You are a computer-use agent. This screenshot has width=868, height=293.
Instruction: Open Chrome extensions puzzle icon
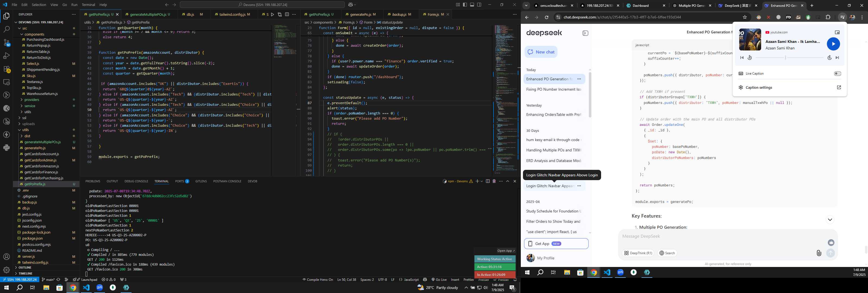(828, 17)
